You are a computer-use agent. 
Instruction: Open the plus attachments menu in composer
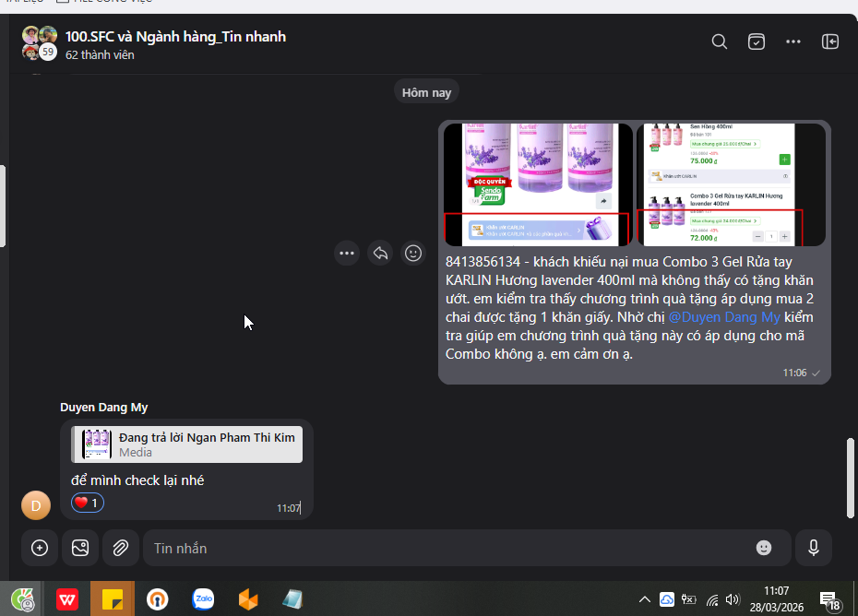click(40, 548)
